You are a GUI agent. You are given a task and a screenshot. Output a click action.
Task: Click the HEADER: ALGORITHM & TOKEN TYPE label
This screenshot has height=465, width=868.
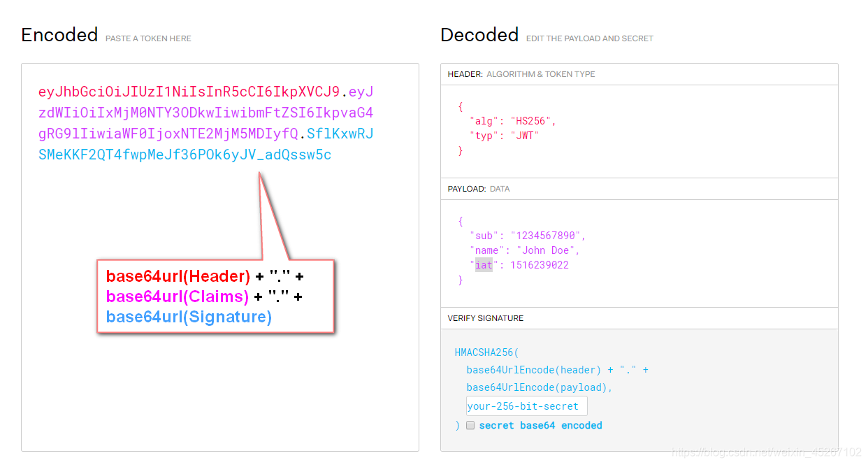(x=521, y=74)
